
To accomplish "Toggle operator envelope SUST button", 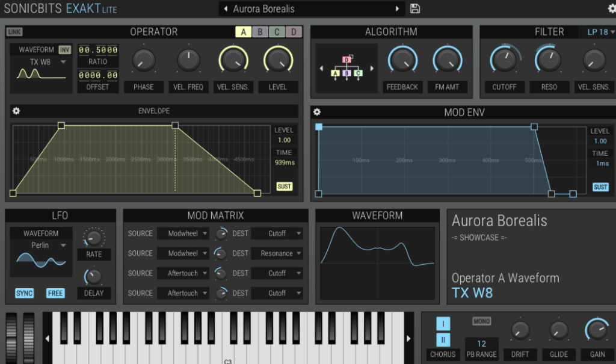I will tap(284, 187).
